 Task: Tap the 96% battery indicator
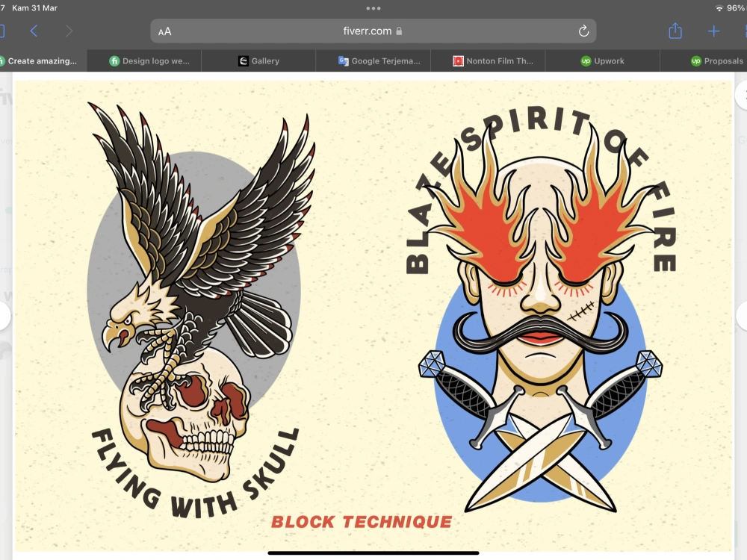pyautogui.click(x=736, y=8)
